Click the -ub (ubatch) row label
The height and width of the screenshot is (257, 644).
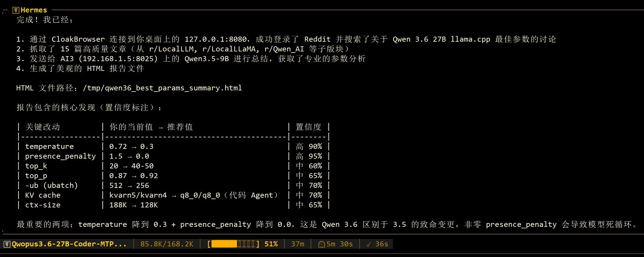coord(52,186)
